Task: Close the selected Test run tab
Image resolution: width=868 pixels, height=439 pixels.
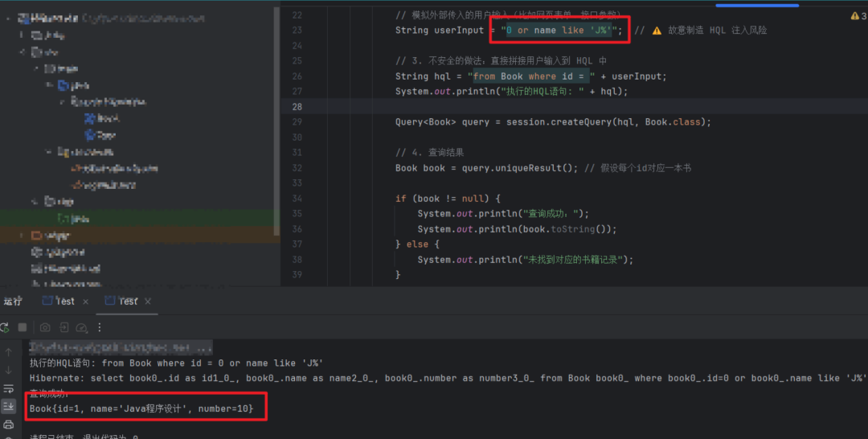Action: 148,302
